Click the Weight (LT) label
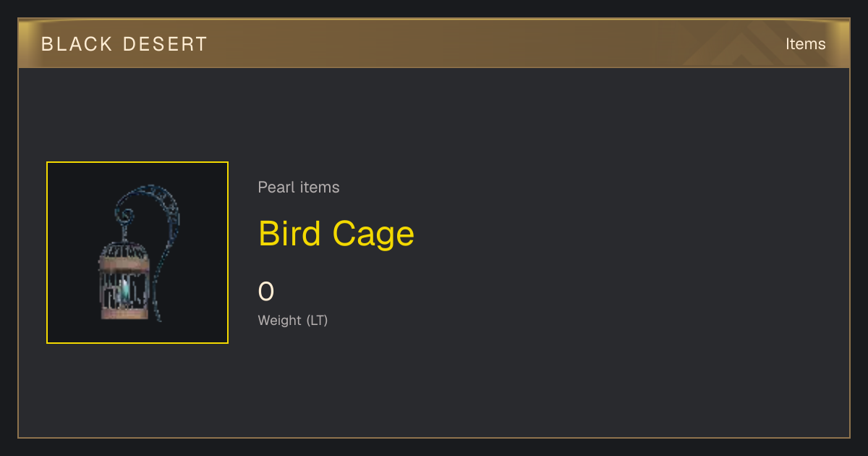Screen dimensions: 868x456 pos(293,320)
